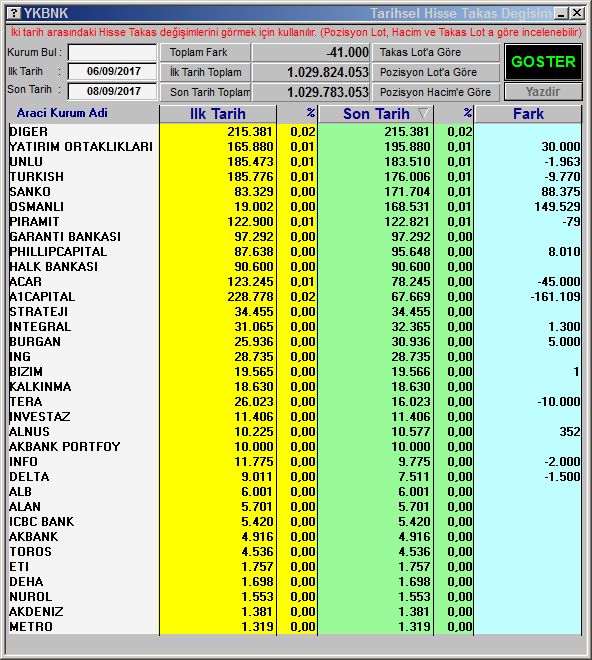Click Araci Kurum Adi column header
This screenshot has height=660, width=592.
pos(62,113)
